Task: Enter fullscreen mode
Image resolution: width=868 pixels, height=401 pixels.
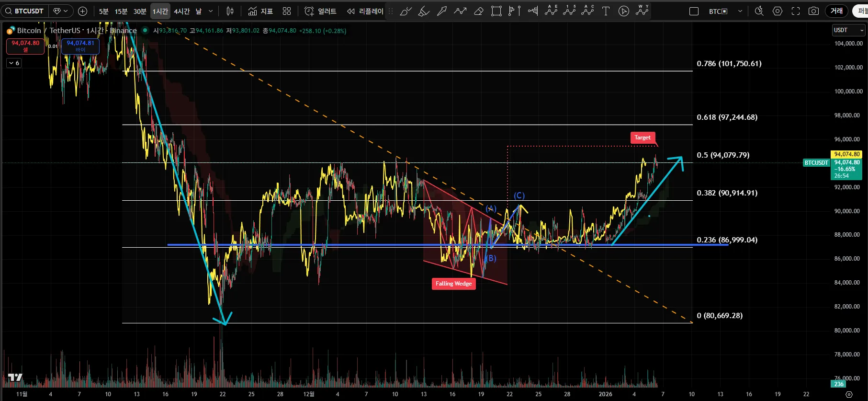Action: pyautogui.click(x=796, y=11)
